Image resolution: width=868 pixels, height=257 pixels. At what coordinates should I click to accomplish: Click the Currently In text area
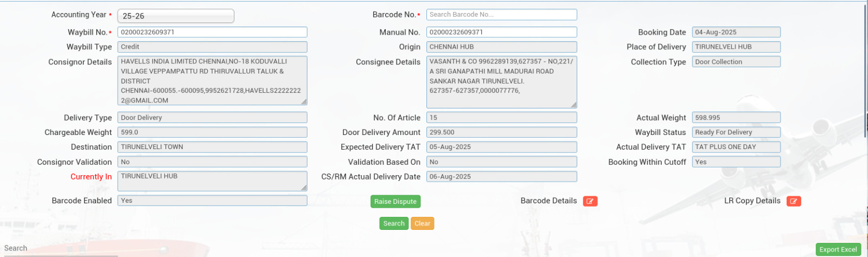(x=212, y=181)
